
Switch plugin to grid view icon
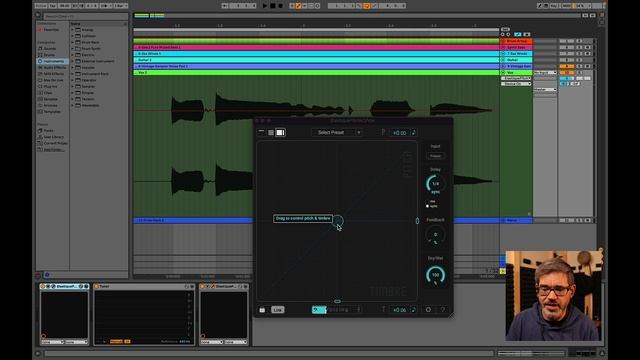click(271, 132)
